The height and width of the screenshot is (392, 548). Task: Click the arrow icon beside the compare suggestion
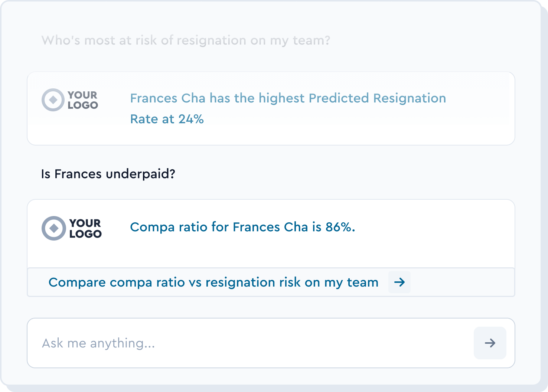point(399,282)
